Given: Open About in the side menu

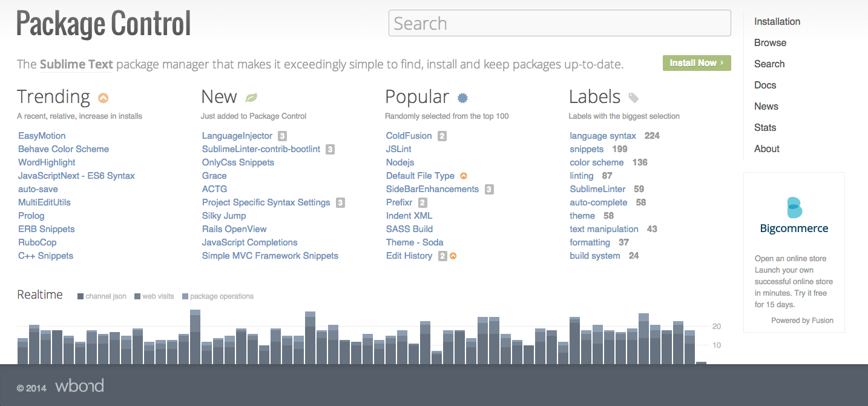Looking at the screenshot, I should [767, 148].
